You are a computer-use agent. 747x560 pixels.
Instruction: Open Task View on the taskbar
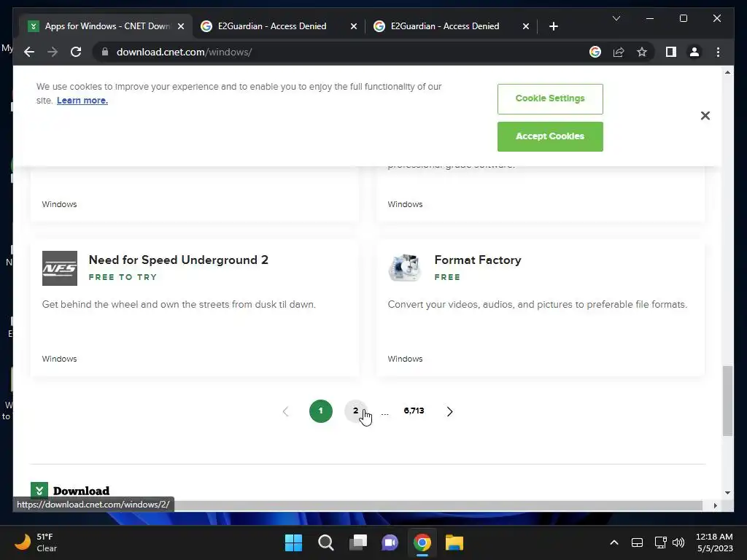click(x=358, y=542)
